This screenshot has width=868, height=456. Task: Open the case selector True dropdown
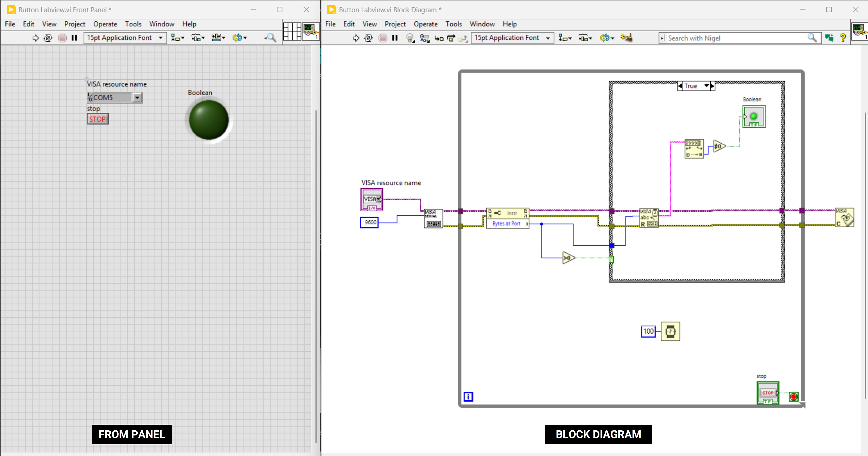click(707, 86)
